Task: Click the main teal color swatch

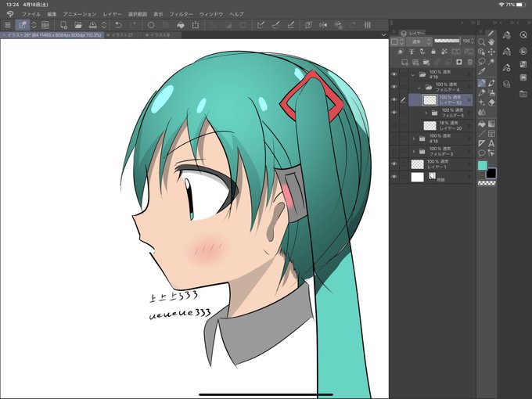Action: pyautogui.click(x=483, y=166)
